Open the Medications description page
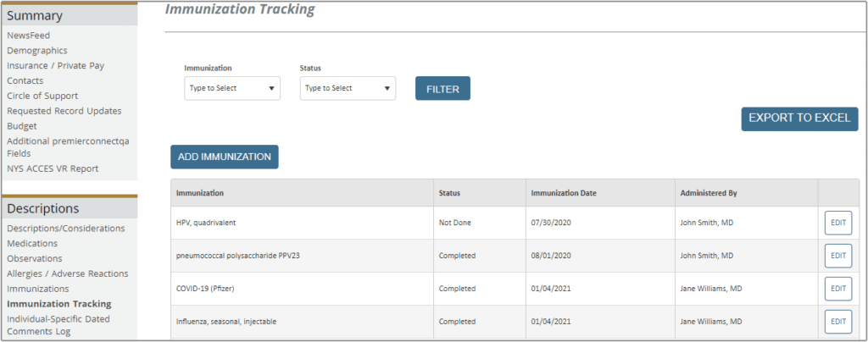The height and width of the screenshot is (342, 868). tap(32, 243)
